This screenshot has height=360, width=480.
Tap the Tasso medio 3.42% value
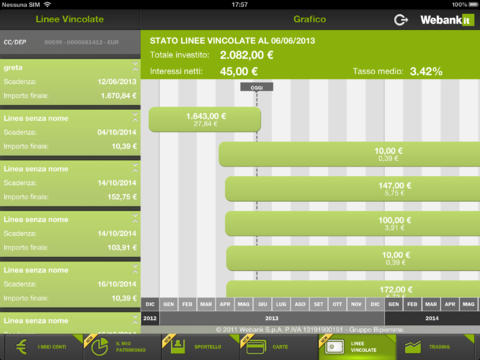click(x=426, y=71)
